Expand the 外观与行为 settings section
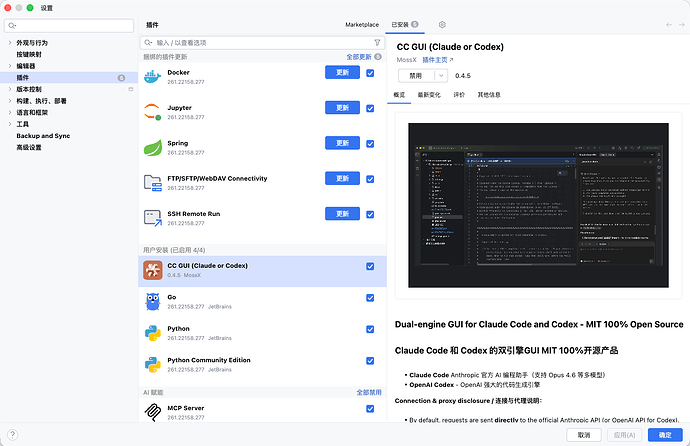This screenshot has width=690, height=446. click(10, 43)
